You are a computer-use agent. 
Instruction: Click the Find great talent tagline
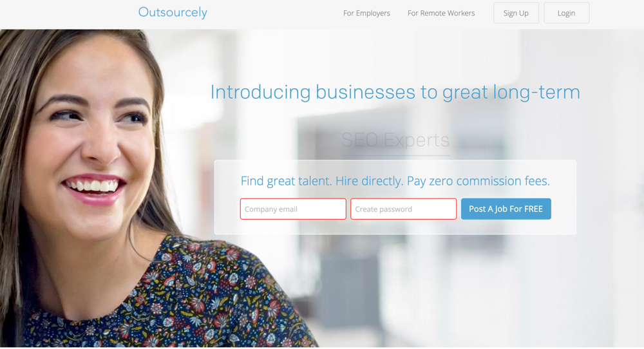pyautogui.click(x=395, y=181)
